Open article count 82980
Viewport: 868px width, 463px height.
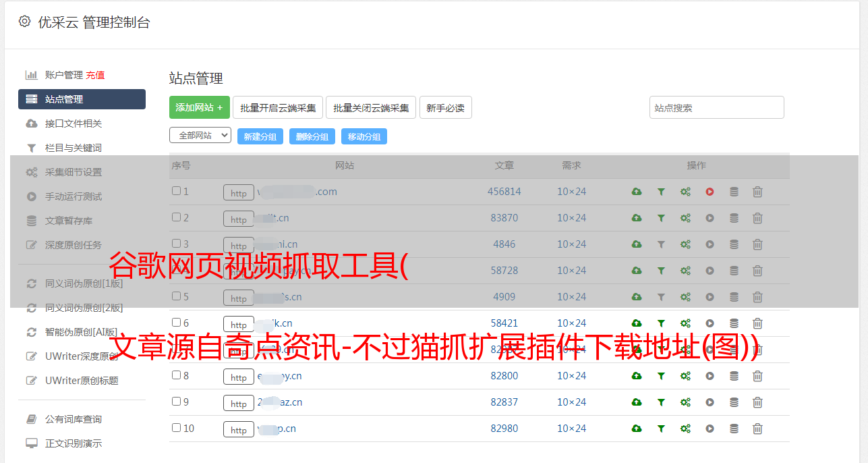click(x=504, y=429)
